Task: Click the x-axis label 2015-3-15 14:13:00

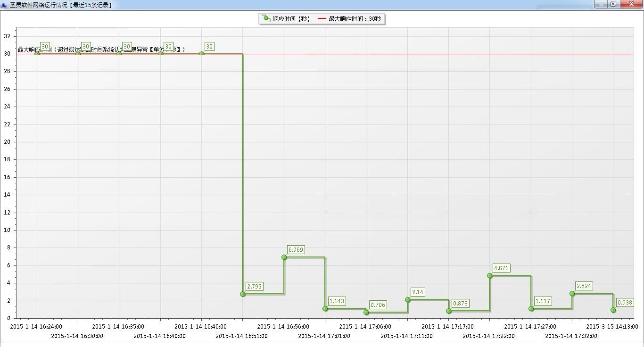Action: tap(612, 327)
